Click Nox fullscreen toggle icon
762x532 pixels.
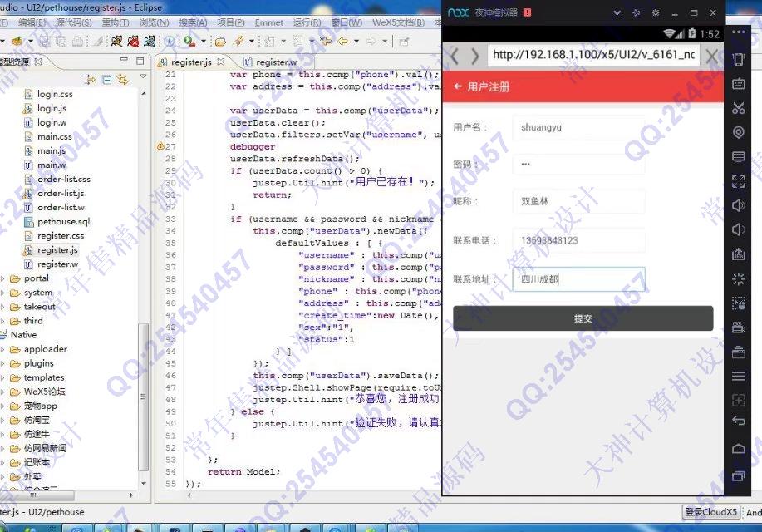pos(738,181)
